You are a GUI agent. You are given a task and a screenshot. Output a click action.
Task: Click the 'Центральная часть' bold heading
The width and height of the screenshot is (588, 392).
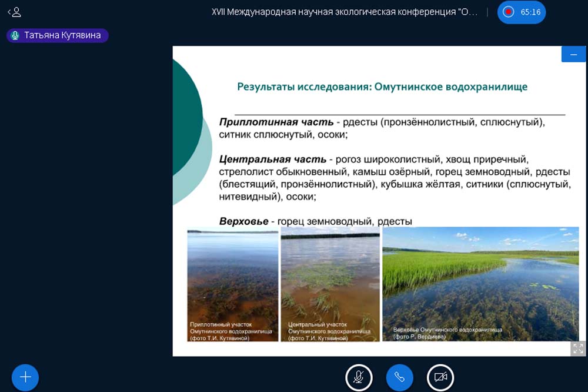click(272, 160)
